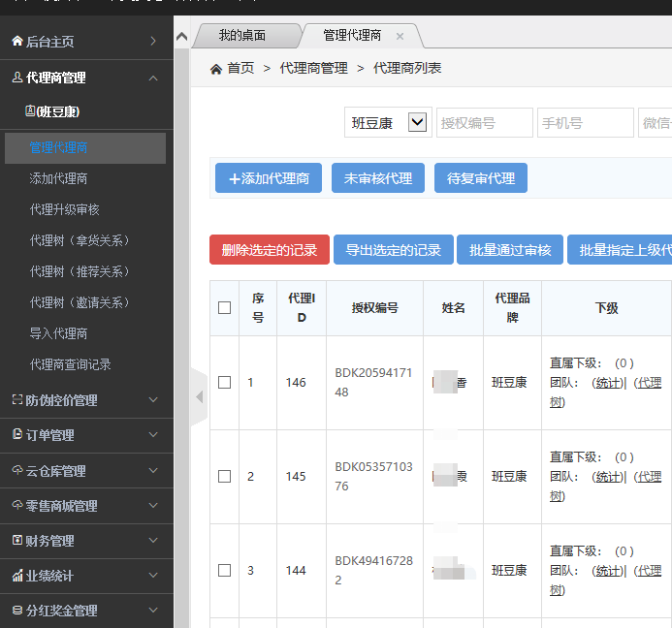Close the 管理代理商 tab
Image resolution: width=672 pixels, height=628 pixels.
click(x=400, y=37)
